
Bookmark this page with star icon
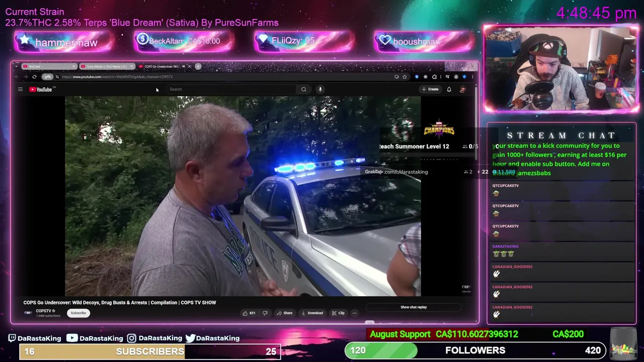(x=405, y=77)
